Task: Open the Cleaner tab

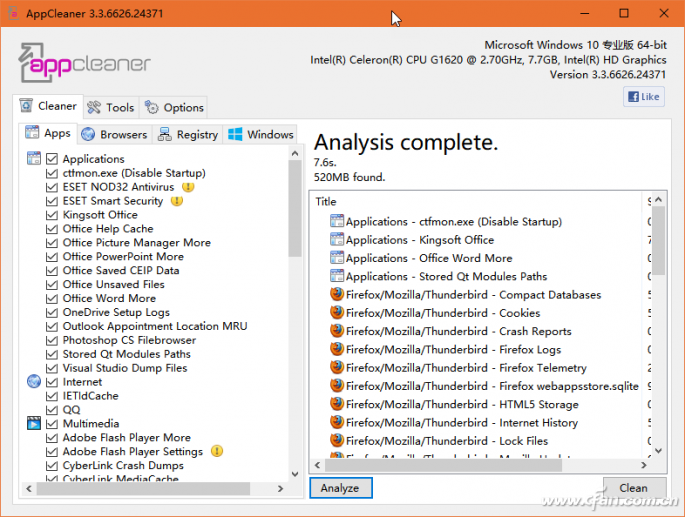Action: pyautogui.click(x=48, y=106)
